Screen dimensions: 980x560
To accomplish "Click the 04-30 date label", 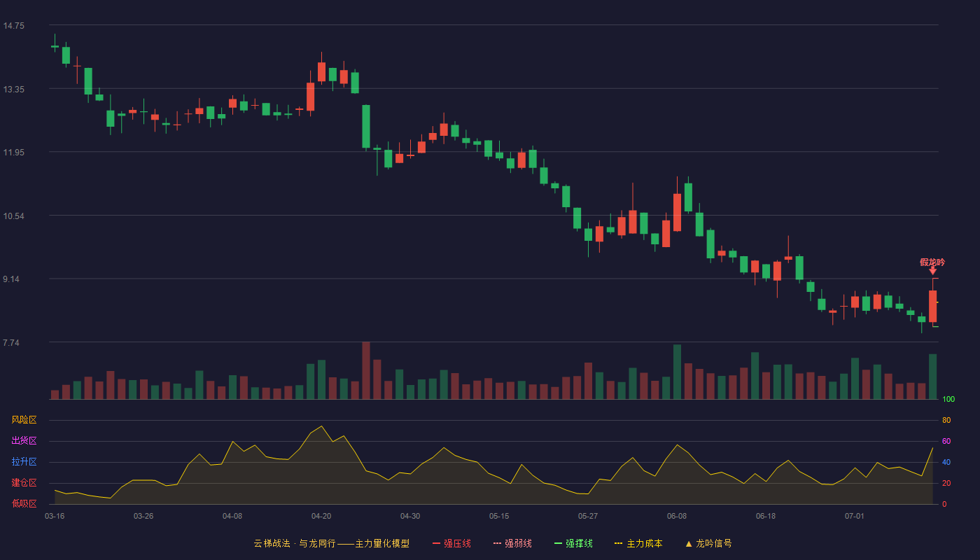I will 410,516.
